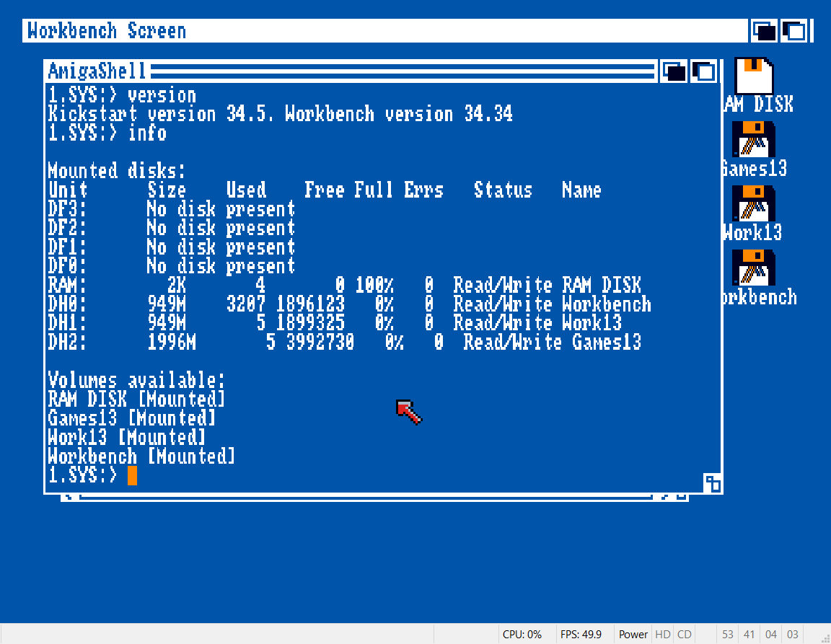Click AmigaShell window front gadget
This screenshot has width=831, height=644.
(x=704, y=71)
